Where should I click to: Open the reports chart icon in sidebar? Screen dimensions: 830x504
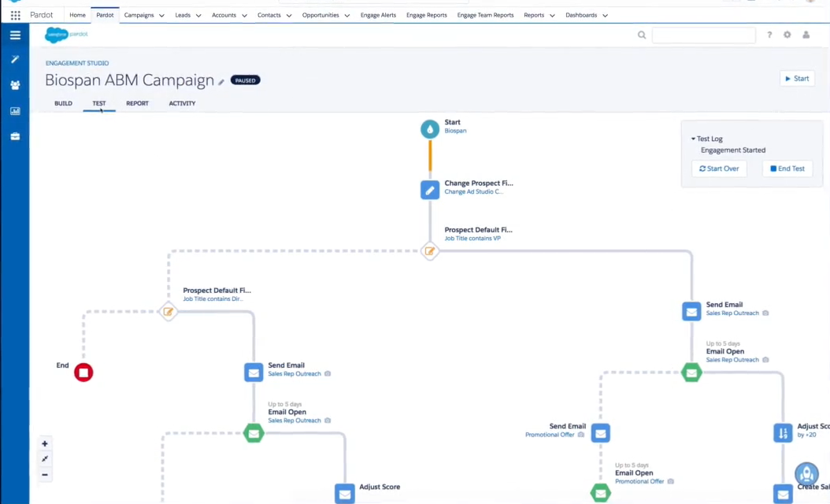point(15,111)
